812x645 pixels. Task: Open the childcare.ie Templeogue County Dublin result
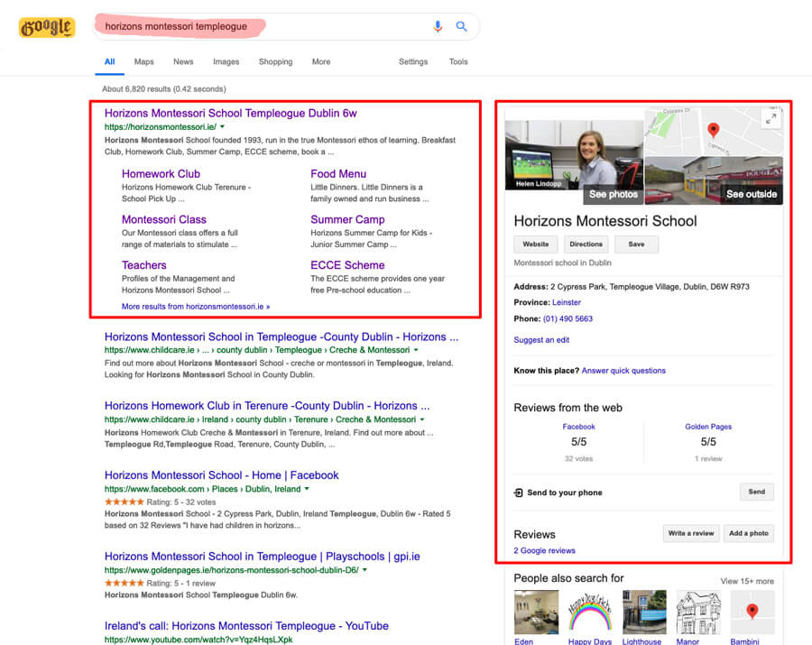coord(281,337)
